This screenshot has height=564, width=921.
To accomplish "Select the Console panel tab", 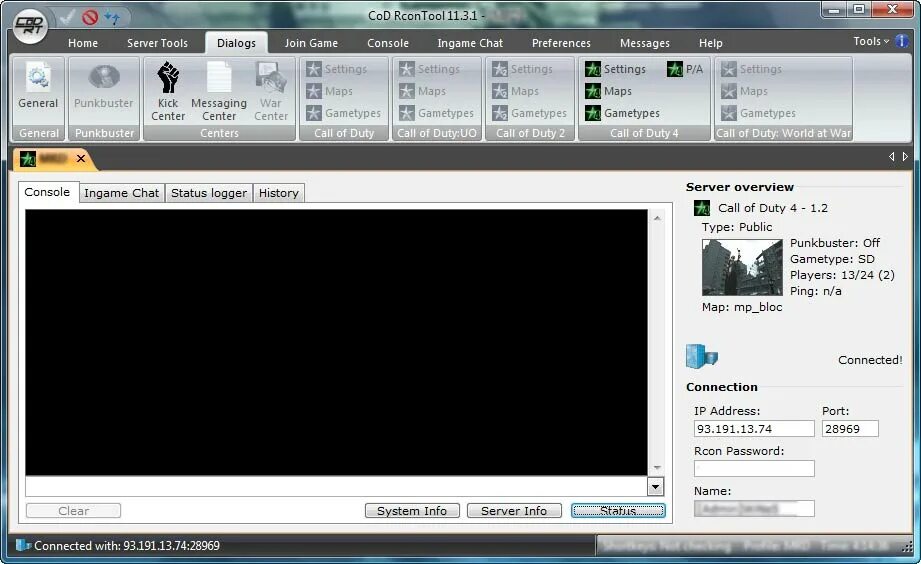I will coord(48,192).
